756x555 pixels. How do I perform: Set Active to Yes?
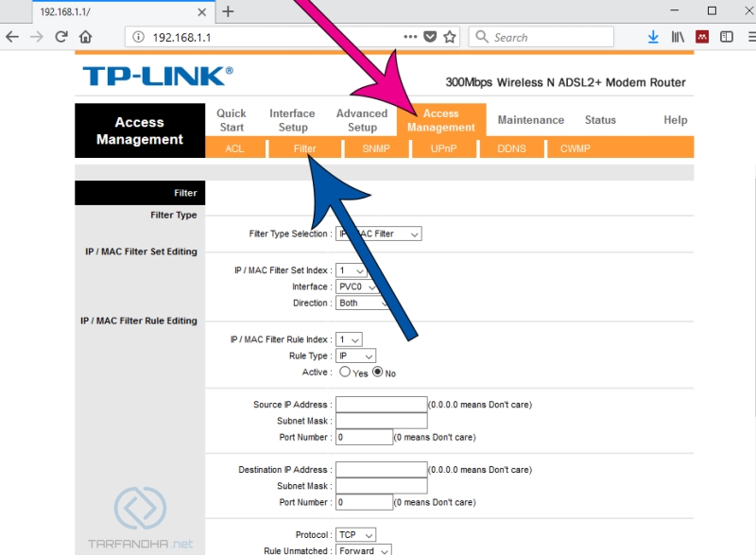[345, 372]
